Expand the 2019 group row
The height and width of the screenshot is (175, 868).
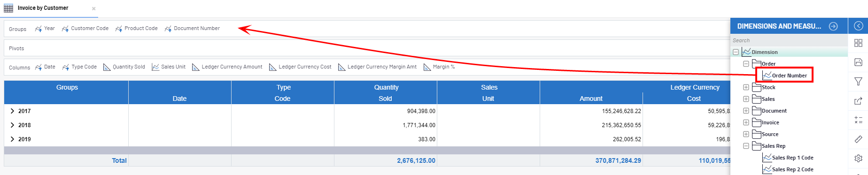[x=12, y=139]
